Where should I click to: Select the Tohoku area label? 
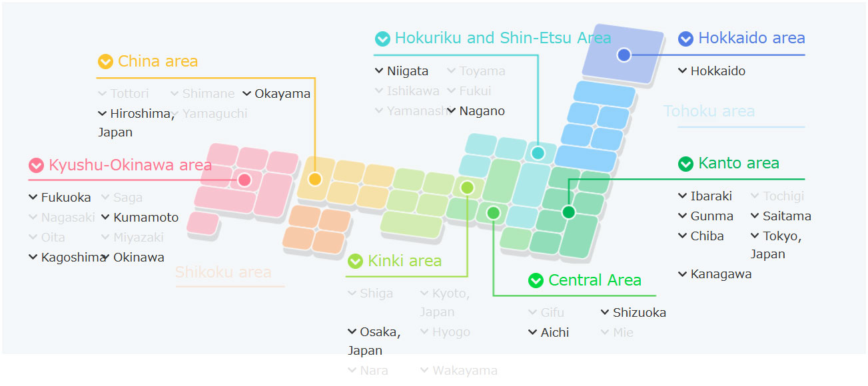coord(709,111)
